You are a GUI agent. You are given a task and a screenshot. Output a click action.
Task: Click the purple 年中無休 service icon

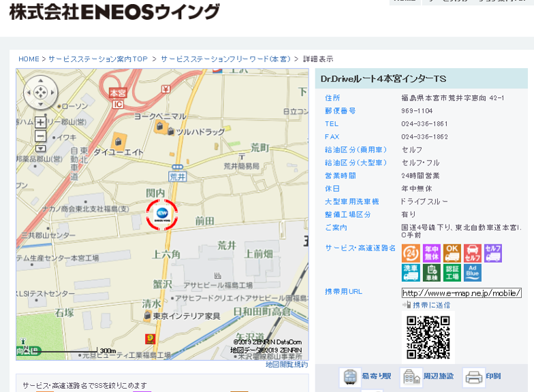coord(432,253)
